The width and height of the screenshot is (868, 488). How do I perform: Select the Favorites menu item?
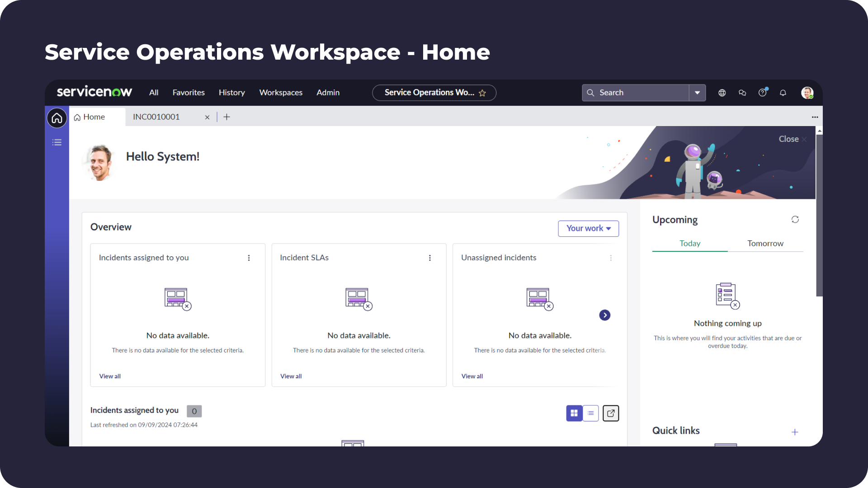(x=189, y=92)
